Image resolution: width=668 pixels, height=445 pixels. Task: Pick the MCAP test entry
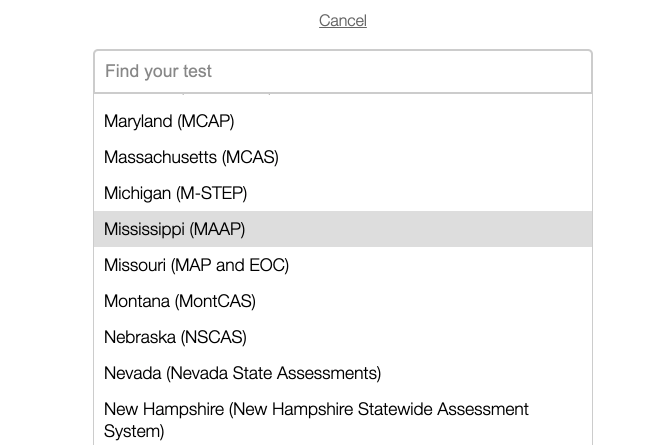point(169,121)
